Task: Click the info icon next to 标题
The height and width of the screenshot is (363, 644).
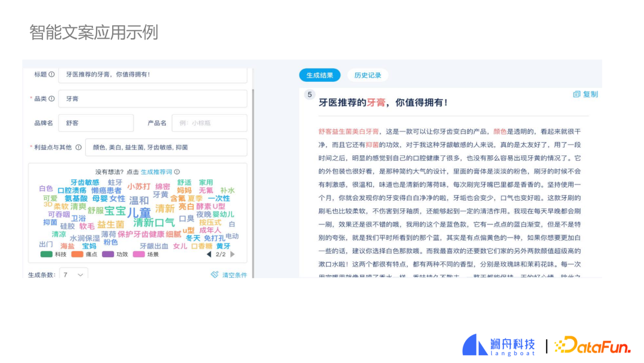Action: click(51, 75)
